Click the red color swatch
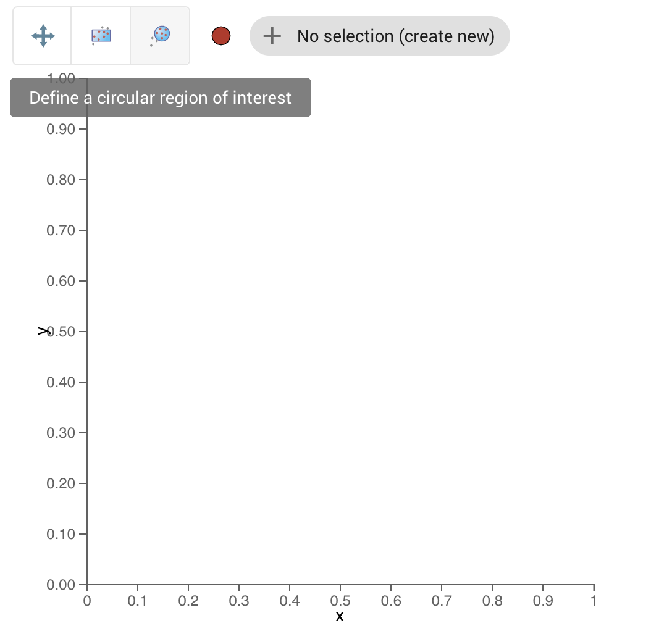672x631 pixels. 220,36
